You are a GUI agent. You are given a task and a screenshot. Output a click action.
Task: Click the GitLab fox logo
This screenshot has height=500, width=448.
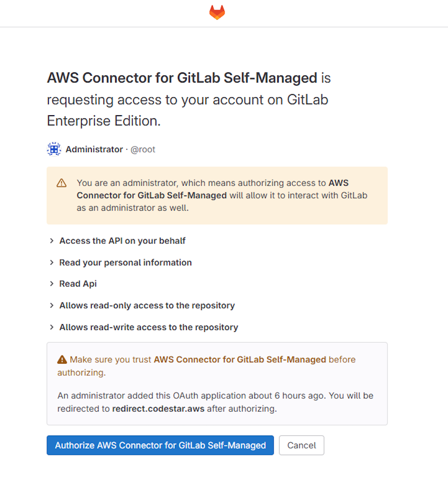217,12
